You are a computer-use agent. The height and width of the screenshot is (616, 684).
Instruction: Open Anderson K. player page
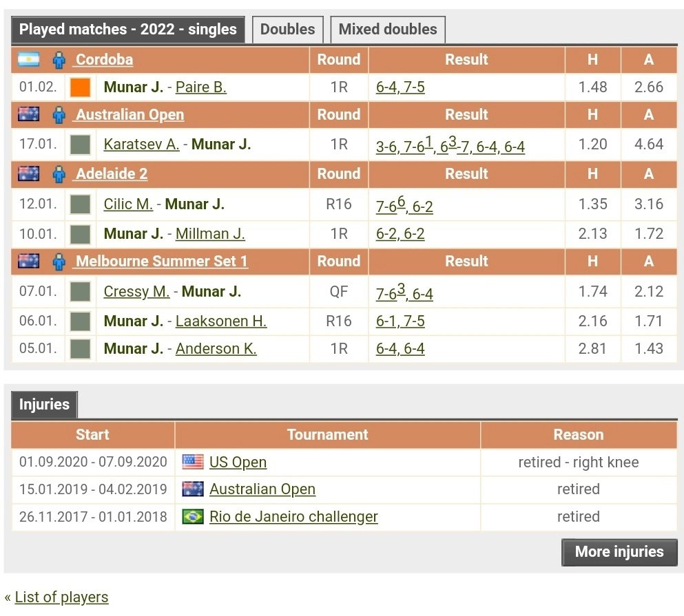coord(216,349)
